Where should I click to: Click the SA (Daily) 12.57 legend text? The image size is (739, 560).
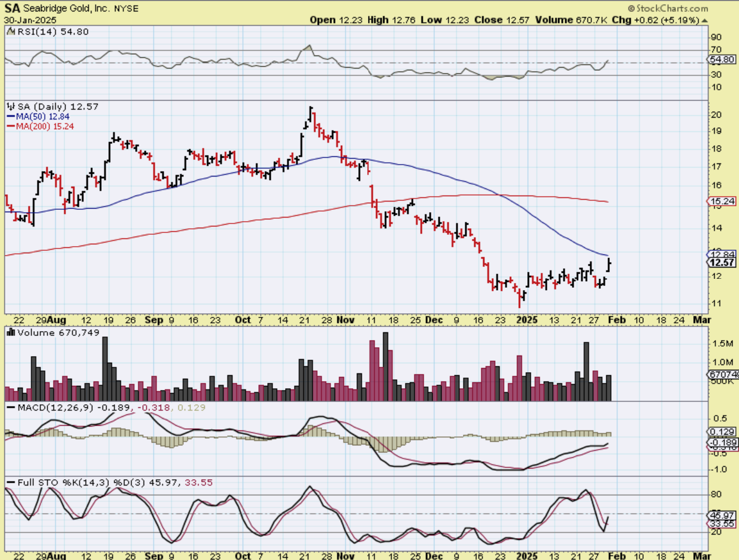(x=57, y=106)
